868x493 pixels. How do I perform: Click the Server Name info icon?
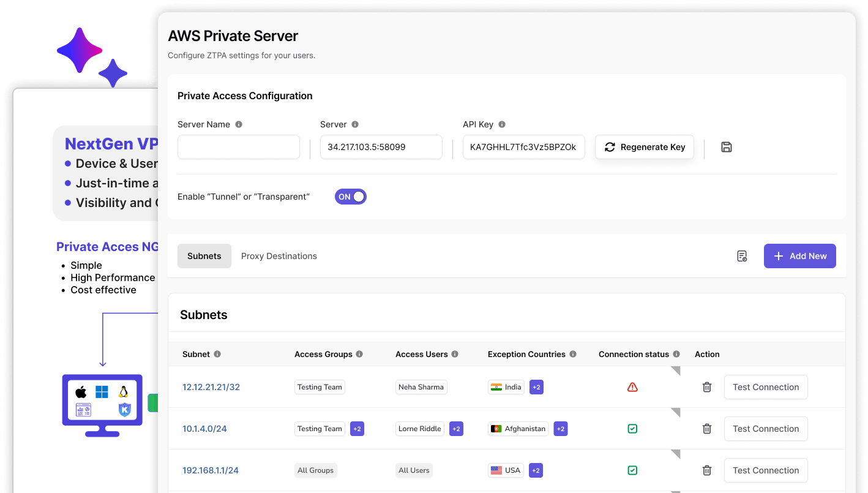click(x=239, y=124)
